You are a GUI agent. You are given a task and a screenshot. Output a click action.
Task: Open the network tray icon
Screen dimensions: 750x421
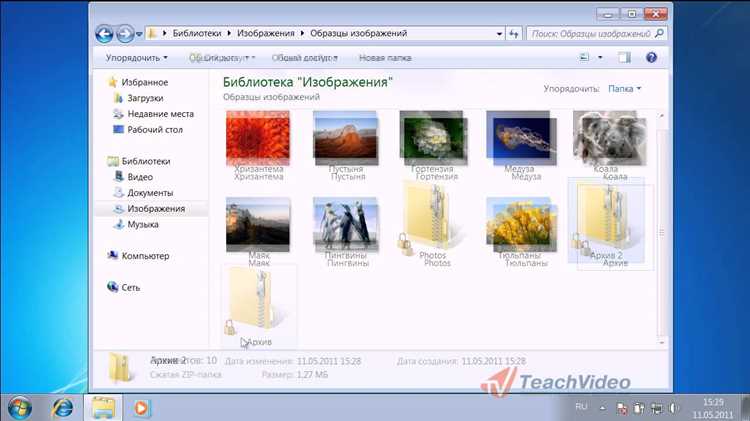click(x=657, y=409)
